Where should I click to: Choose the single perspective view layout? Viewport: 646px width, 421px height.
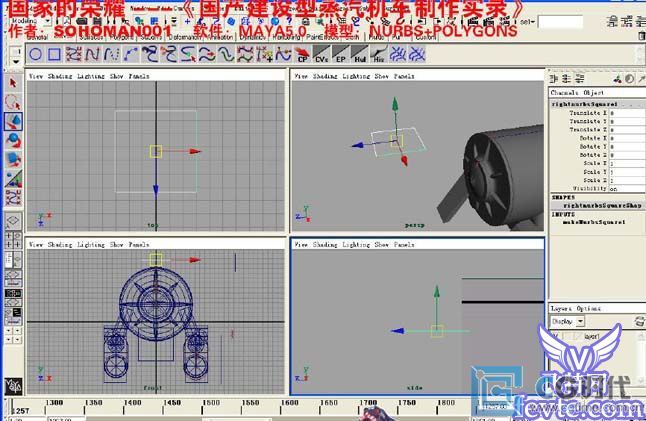click(x=13, y=221)
